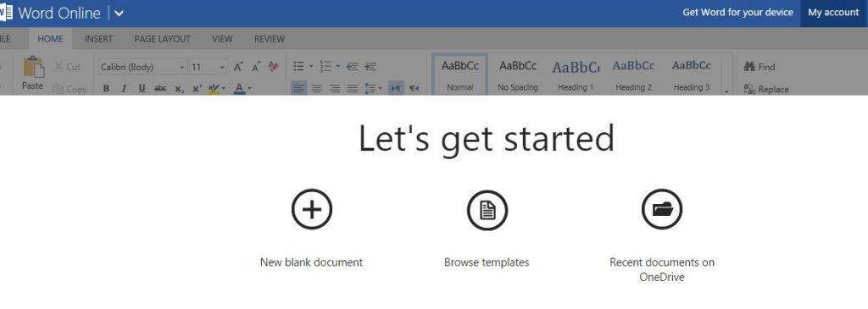Set right-to-left text direction
This screenshot has width=868, height=309.
[x=414, y=88]
